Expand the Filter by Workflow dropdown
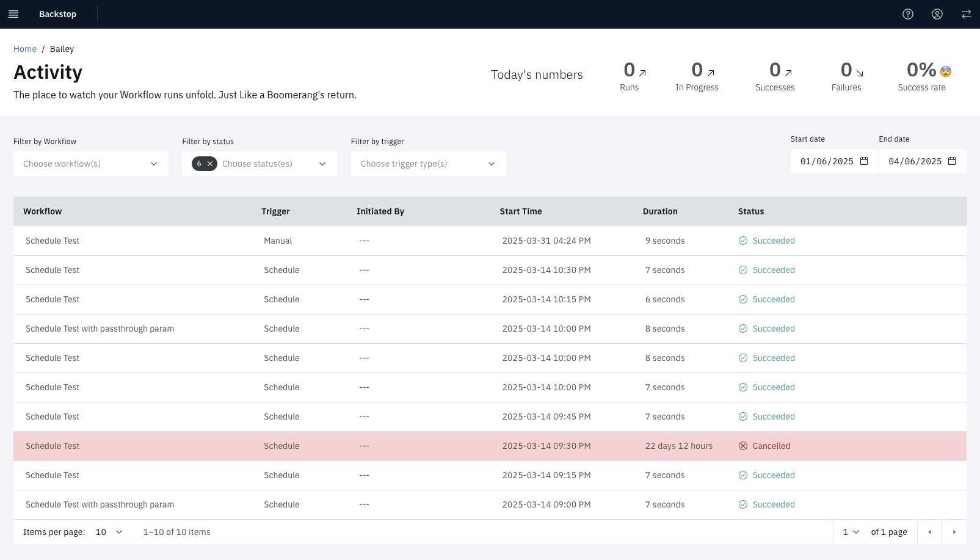Viewport: 980px width, 560px height. [91, 164]
